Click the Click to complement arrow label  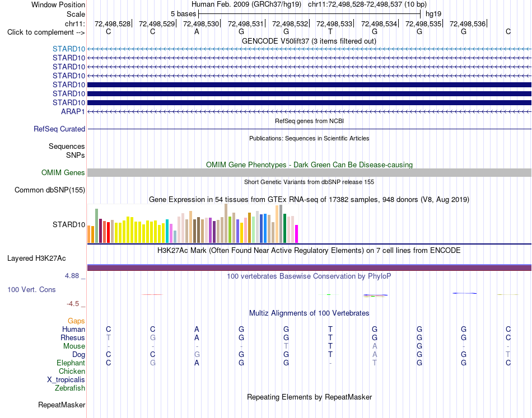click(x=46, y=32)
